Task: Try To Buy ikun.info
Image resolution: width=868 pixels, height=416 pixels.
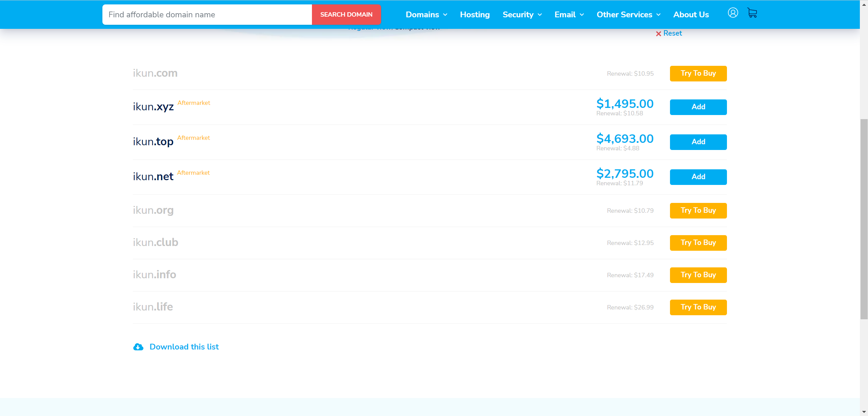Action: coord(698,275)
